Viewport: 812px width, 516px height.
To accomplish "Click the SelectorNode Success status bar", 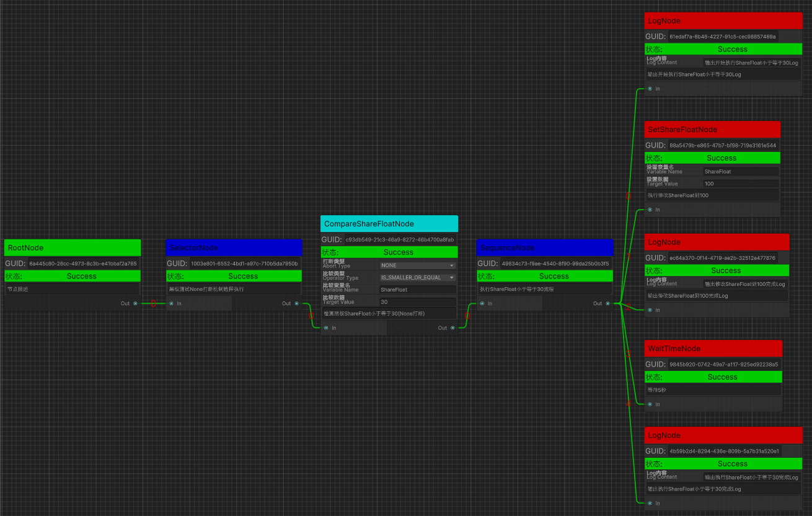I will click(x=242, y=276).
